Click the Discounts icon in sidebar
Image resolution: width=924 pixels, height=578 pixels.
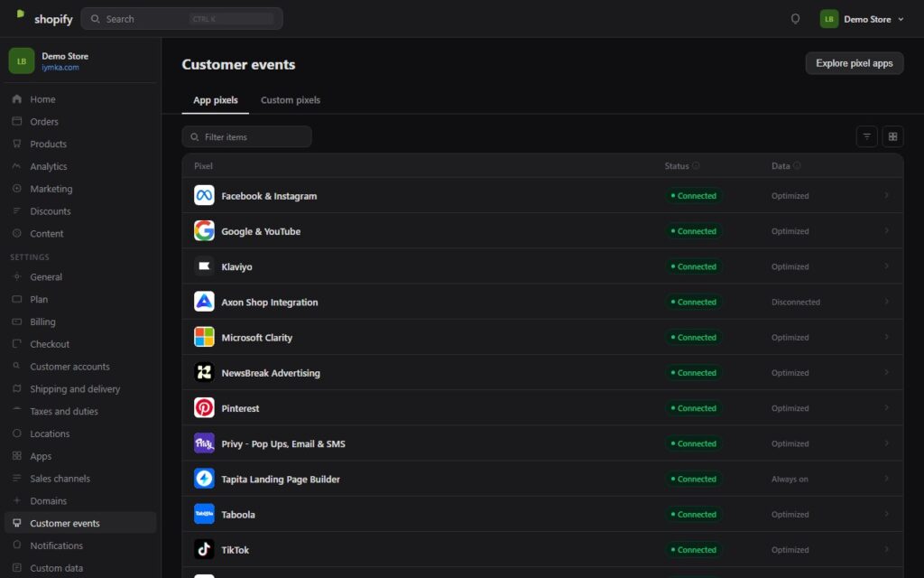point(16,211)
